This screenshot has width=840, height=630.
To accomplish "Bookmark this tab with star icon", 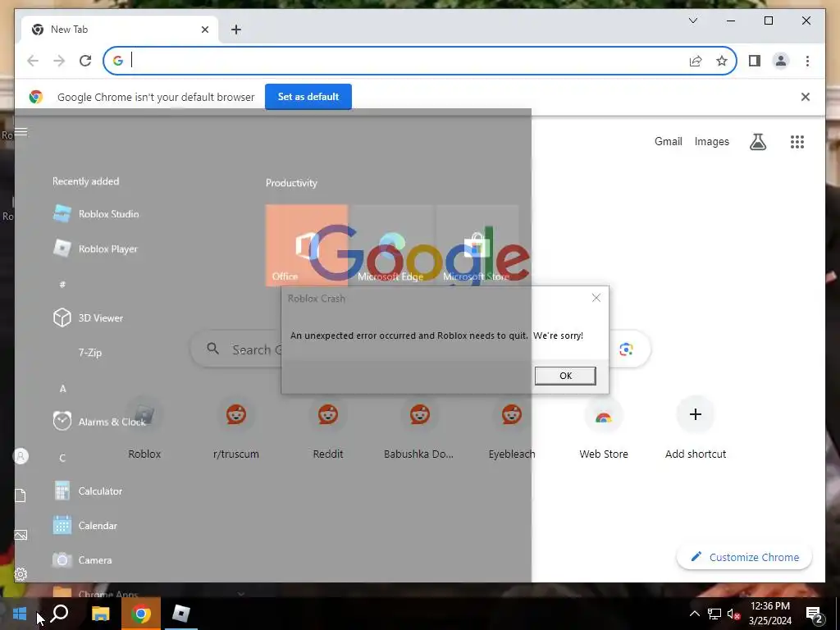I will click(722, 61).
